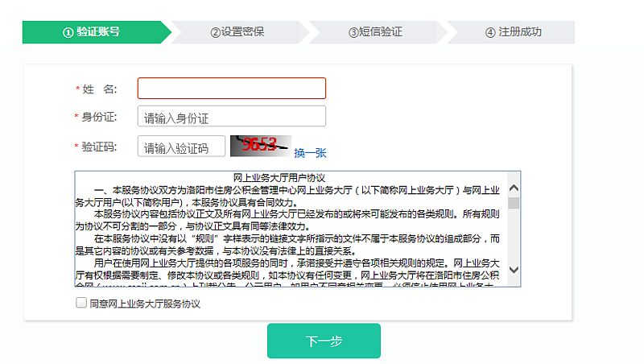
Task: Select the 设置密保 step tab
Action: 237,32
